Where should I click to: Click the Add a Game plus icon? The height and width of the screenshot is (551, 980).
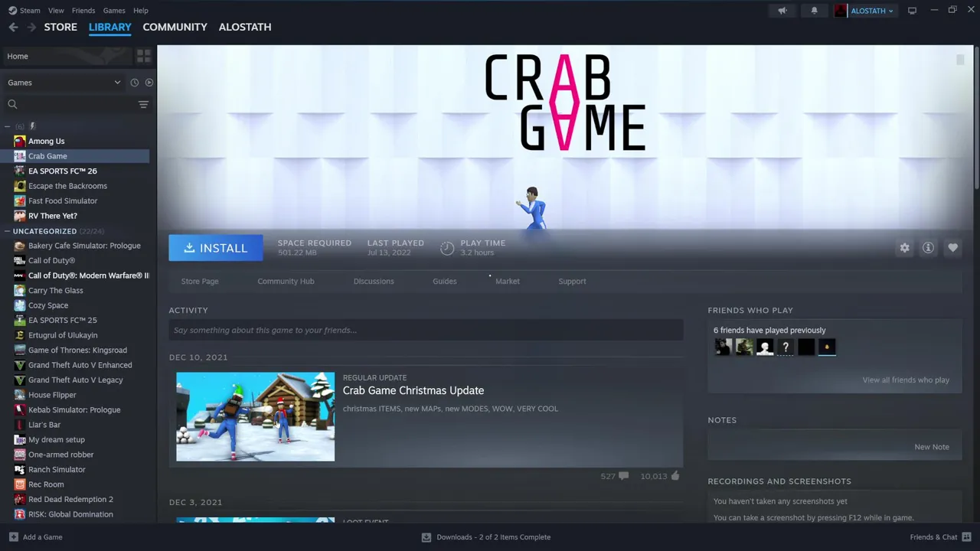13,537
